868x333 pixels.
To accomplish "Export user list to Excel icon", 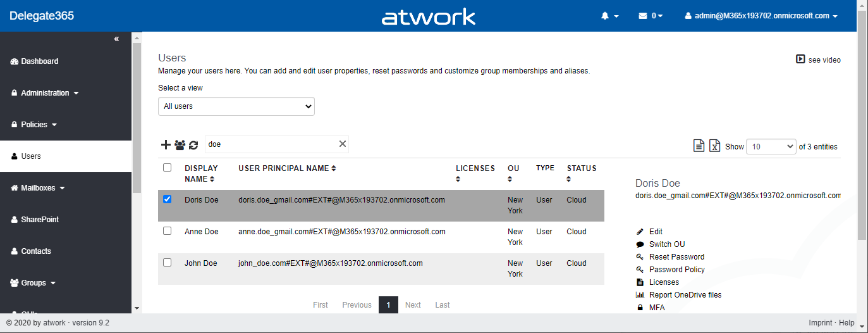I will (x=714, y=146).
